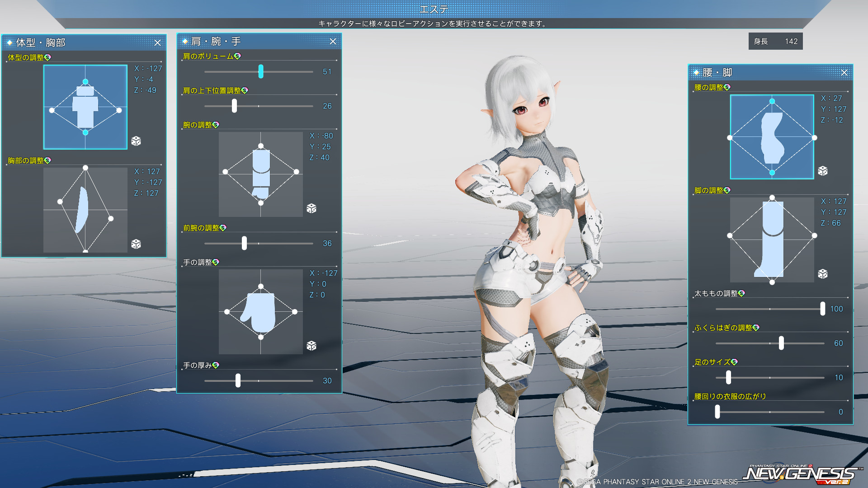
Task: Click the SG icon beside 手の調整 label
Action: click(216, 262)
